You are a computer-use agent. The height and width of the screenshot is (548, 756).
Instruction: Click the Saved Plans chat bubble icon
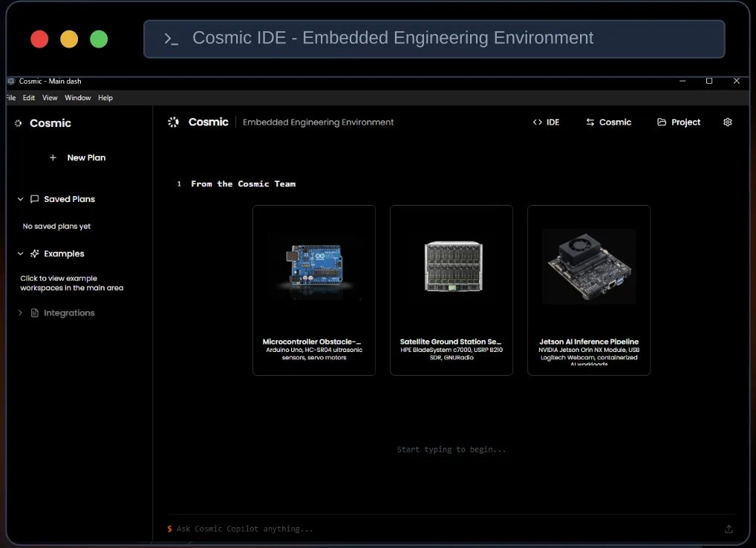tap(35, 199)
